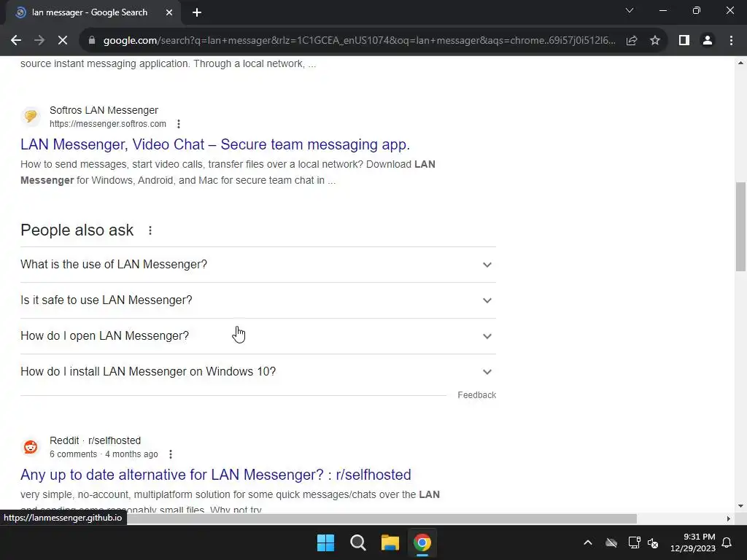Image resolution: width=747 pixels, height=560 pixels.
Task: Expand 'Is it safe to use LAN Messenger?'
Action: point(258,300)
